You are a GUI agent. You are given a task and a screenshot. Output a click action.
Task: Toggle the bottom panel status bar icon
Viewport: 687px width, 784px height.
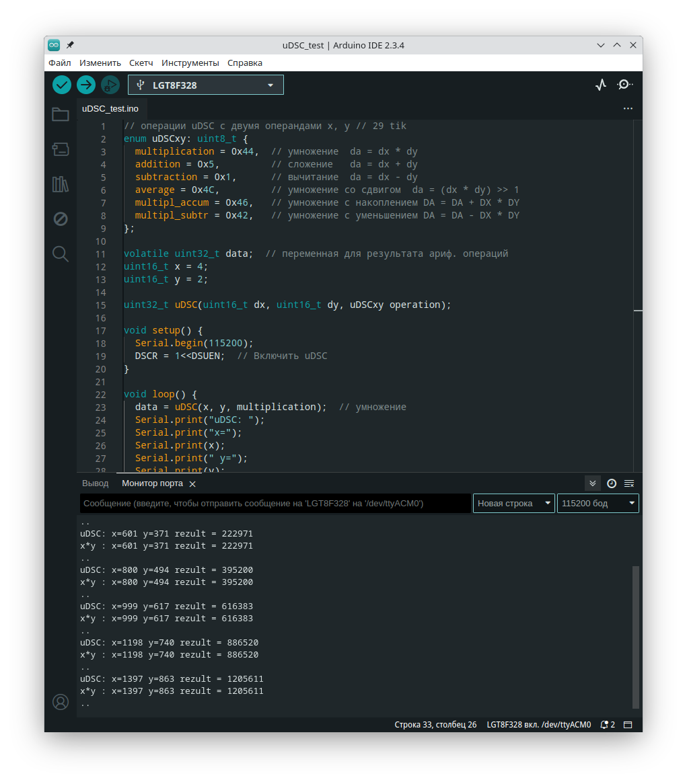(628, 725)
